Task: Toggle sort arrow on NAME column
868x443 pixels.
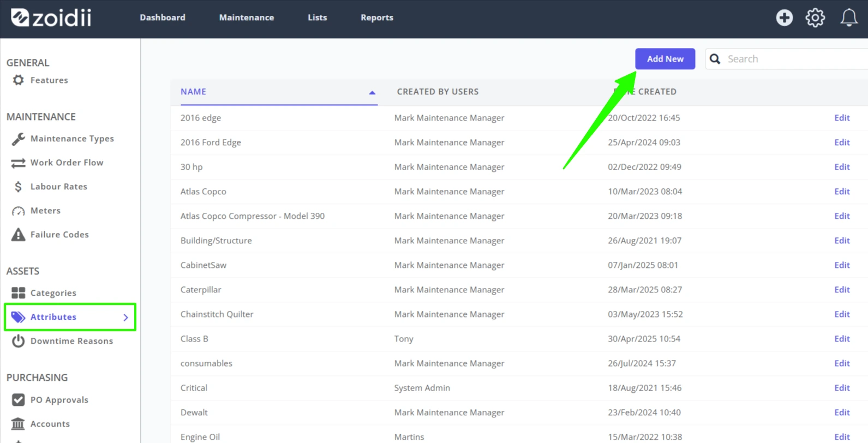Action: tap(372, 92)
